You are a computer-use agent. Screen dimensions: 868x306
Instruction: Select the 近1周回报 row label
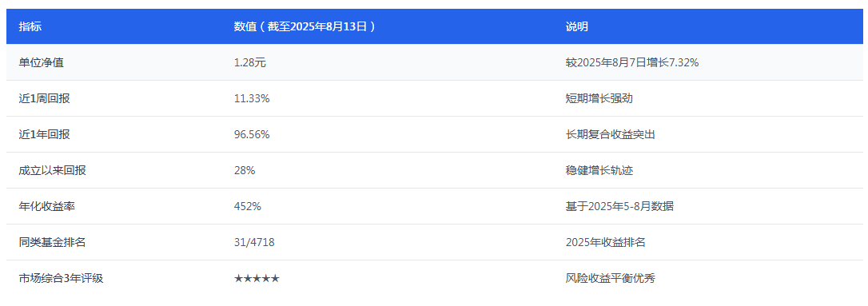coord(44,98)
